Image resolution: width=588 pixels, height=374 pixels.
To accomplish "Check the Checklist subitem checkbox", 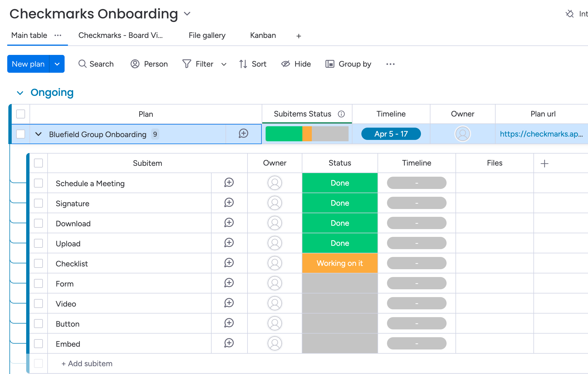I will click(38, 263).
